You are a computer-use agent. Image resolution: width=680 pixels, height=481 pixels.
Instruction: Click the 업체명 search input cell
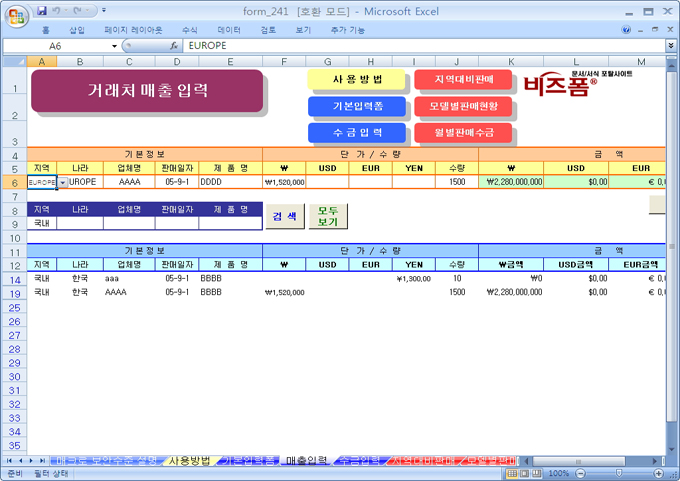click(x=129, y=224)
